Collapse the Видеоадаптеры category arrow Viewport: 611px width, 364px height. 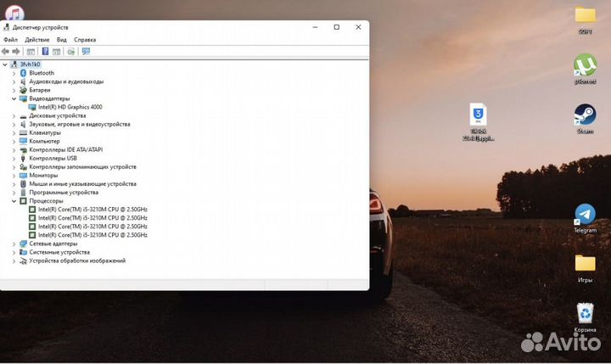[14, 98]
